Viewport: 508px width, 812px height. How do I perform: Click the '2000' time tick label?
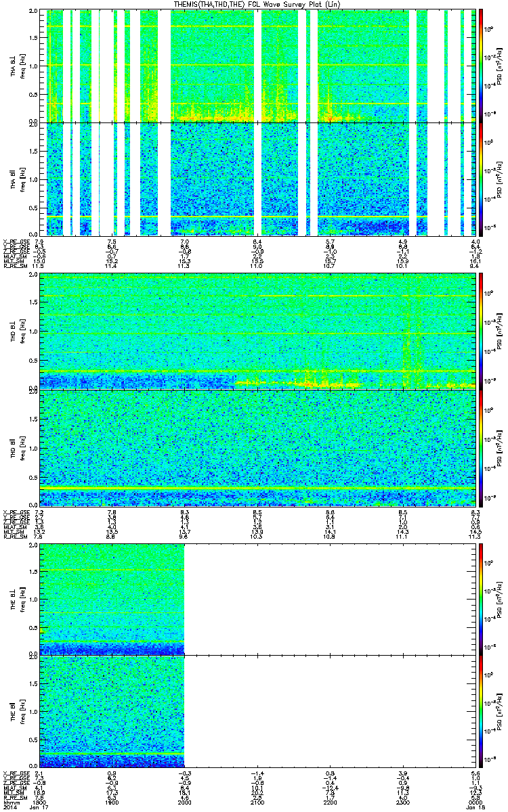tap(185, 802)
